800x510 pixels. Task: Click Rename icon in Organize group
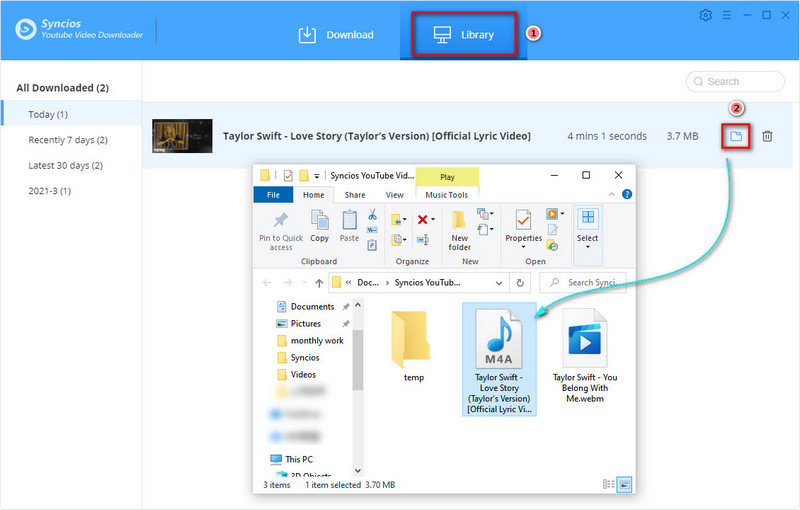(422, 239)
